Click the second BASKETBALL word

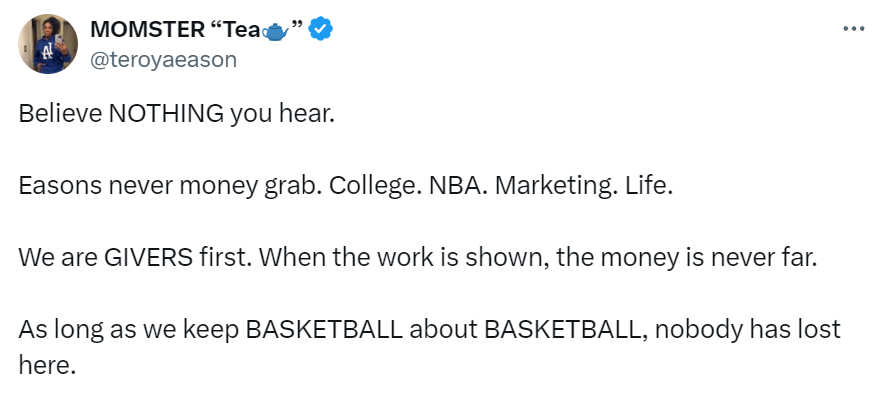click(564, 330)
